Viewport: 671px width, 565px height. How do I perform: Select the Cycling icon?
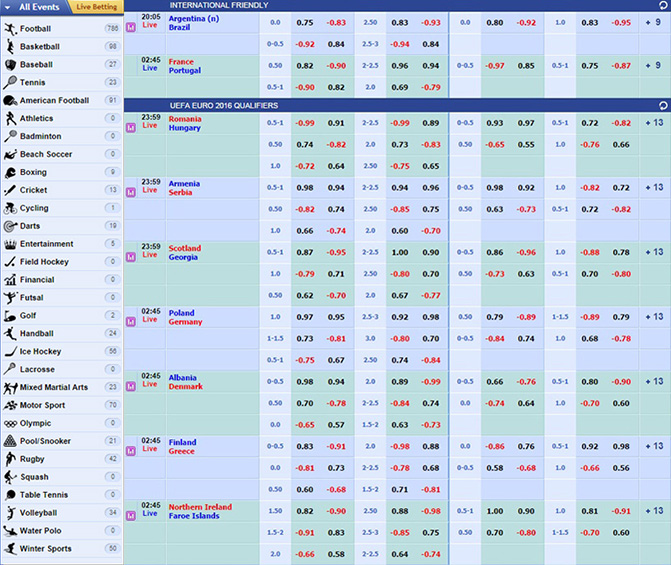pos(10,208)
